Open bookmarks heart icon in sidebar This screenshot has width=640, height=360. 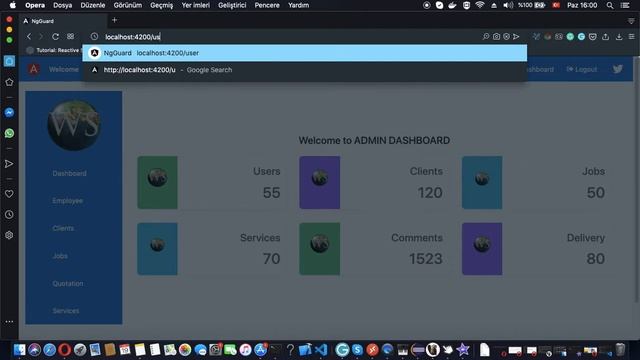(x=9, y=194)
